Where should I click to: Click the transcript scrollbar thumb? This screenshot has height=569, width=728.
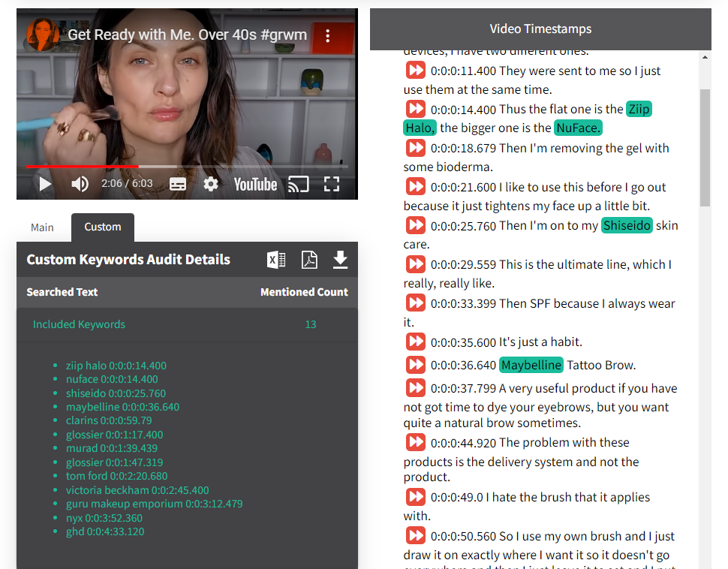[705, 147]
